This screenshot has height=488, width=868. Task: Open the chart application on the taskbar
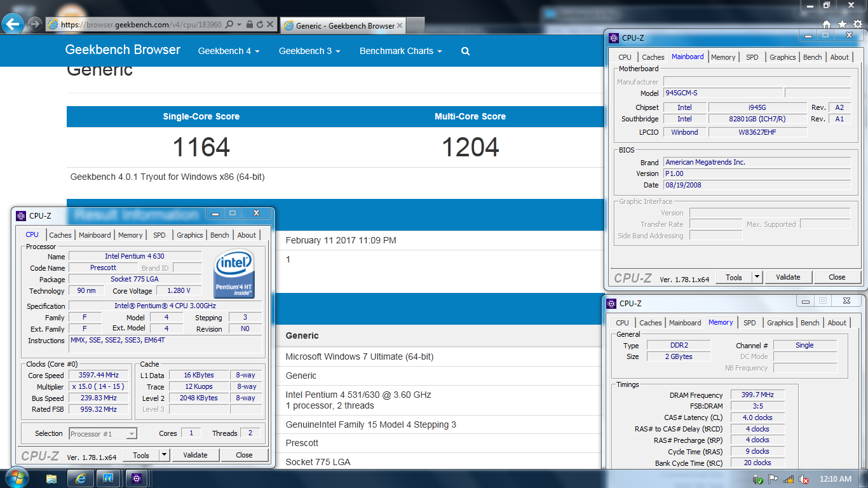(x=108, y=478)
